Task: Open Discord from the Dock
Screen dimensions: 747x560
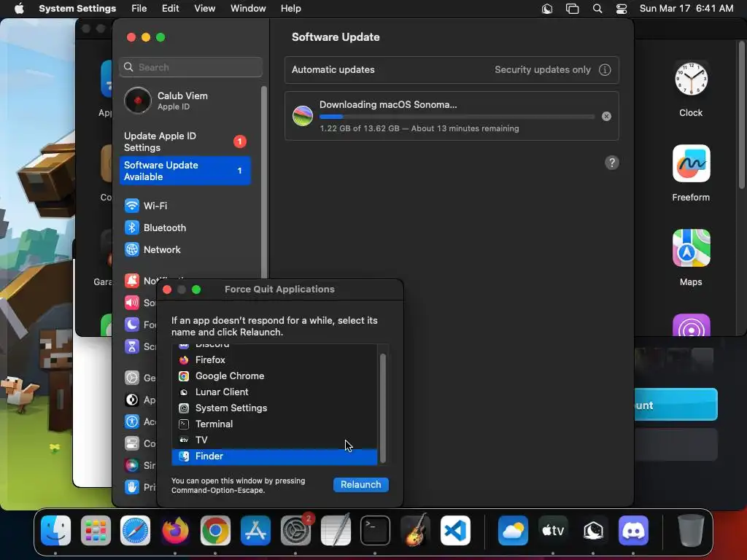Action: tap(633, 530)
